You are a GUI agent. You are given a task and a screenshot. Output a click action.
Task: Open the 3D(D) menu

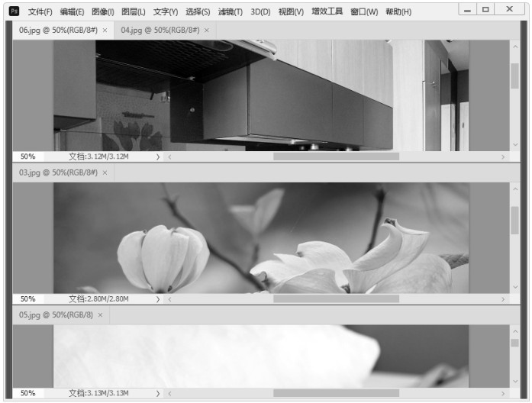[x=260, y=12]
